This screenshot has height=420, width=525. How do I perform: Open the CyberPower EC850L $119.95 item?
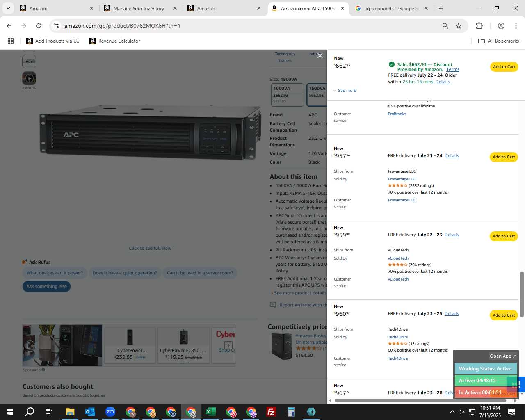pyautogui.click(x=183, y=345)
